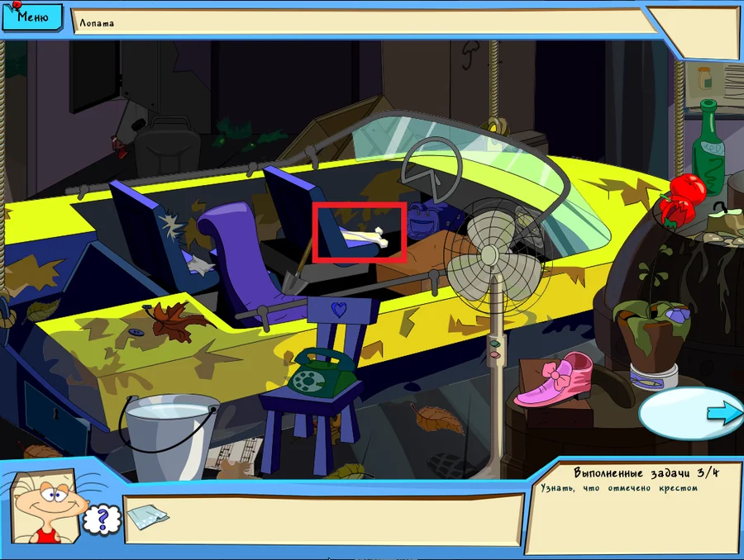This screenshot has width=744, height=560.
Task: Click the pink shoe with bow
Action: click(x=556, y=380)
